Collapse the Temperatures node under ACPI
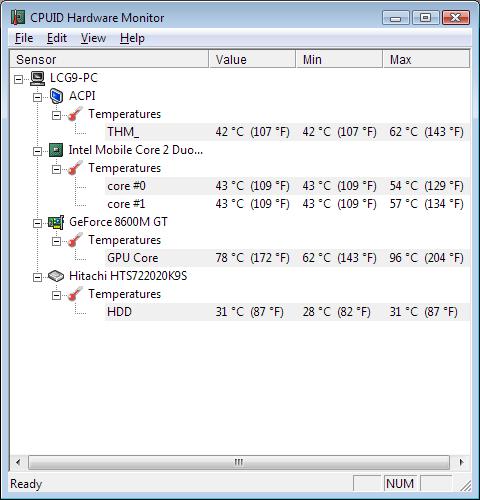The height and width of the screenshot is (500, 480). click(57, 115)
